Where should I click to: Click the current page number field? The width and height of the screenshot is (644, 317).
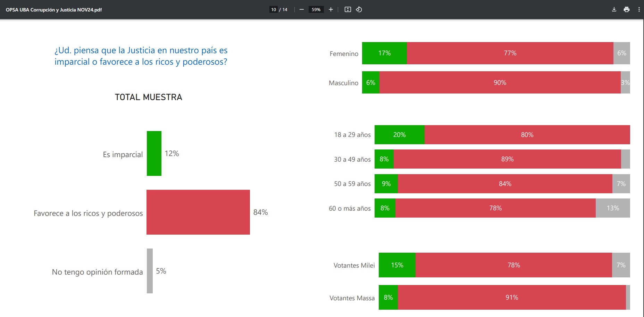(274, 9)
